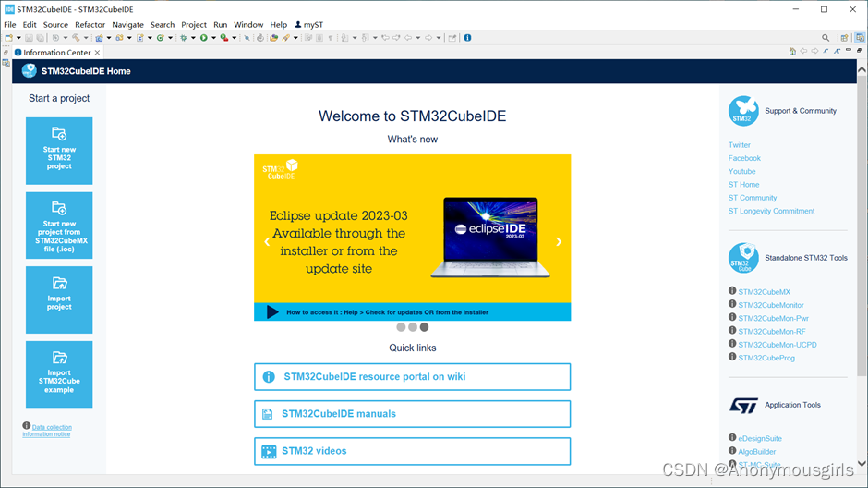Show the previous carousel slide arrow
The image size is (868, 488).
click(x=267, y=241)
